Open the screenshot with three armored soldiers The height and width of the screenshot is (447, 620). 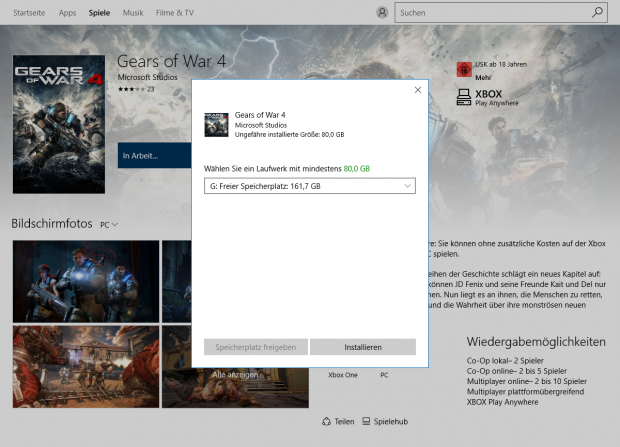[86, 281]
